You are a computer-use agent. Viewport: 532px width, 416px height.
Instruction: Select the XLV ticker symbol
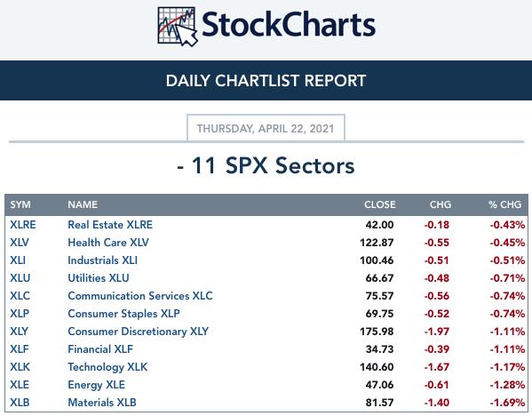click(x=20, y=243)
